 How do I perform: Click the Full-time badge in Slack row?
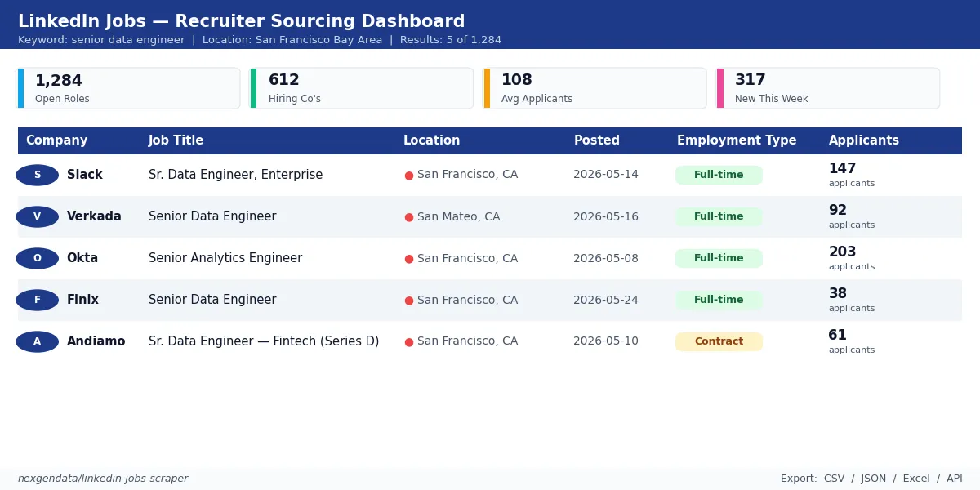(719, 176)
